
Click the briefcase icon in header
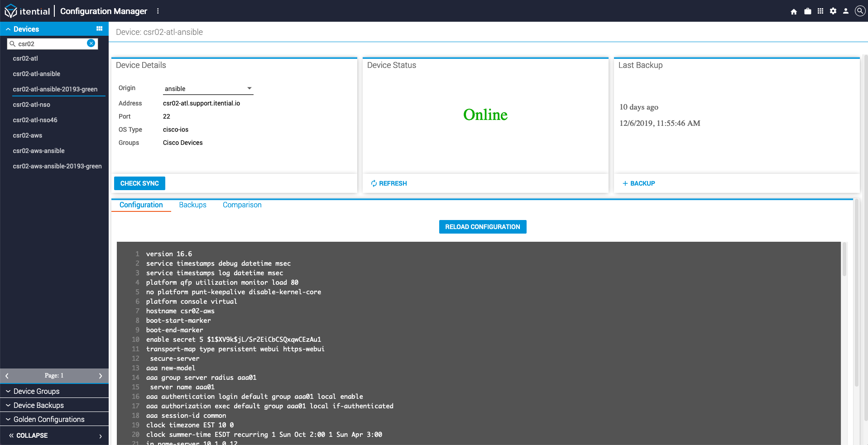coord(807,11)
